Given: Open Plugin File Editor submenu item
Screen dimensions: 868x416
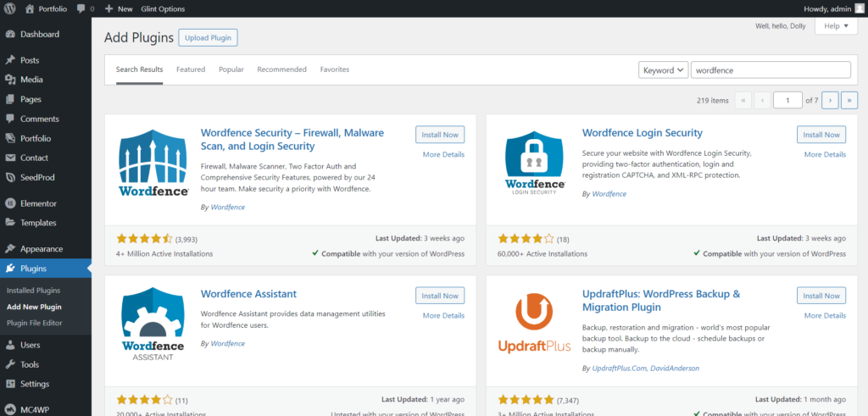Looking at the screenshot, I should pyautogui.click(x=34, y=323).
